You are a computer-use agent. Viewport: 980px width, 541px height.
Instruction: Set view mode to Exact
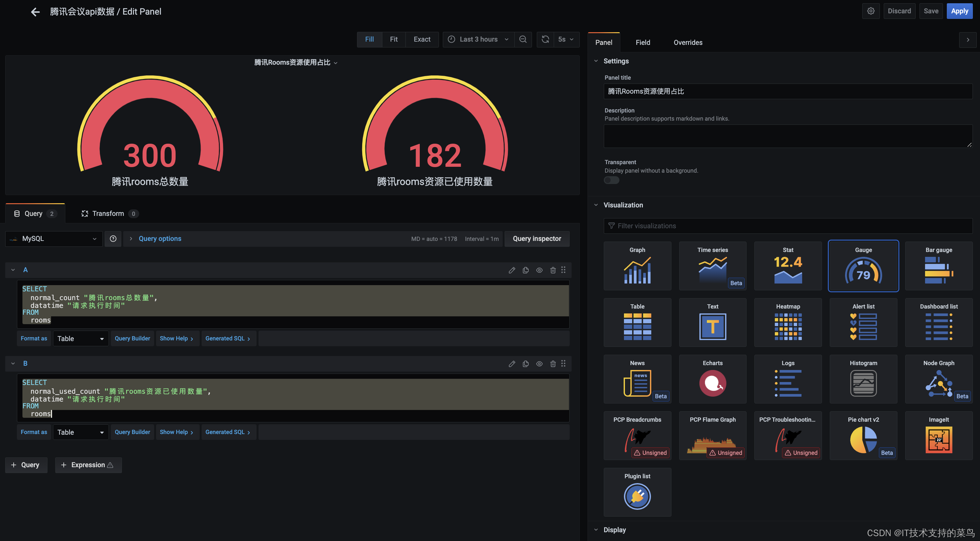[422, 39]
